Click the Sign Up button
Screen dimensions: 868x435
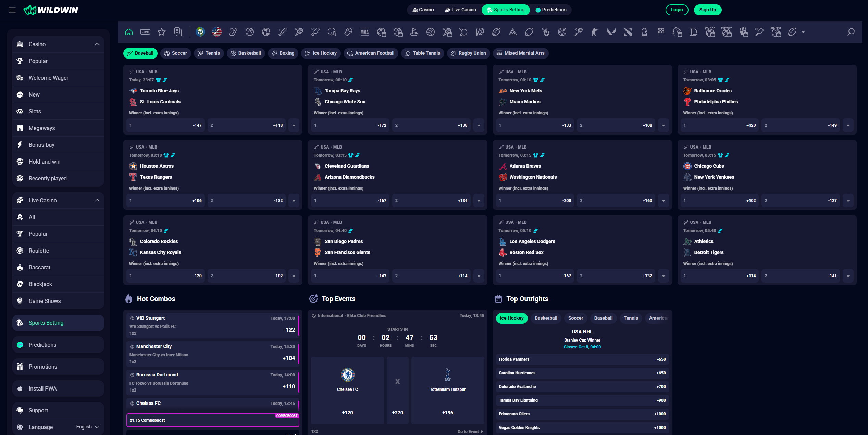pyautogui.click(x=707, y=10)
